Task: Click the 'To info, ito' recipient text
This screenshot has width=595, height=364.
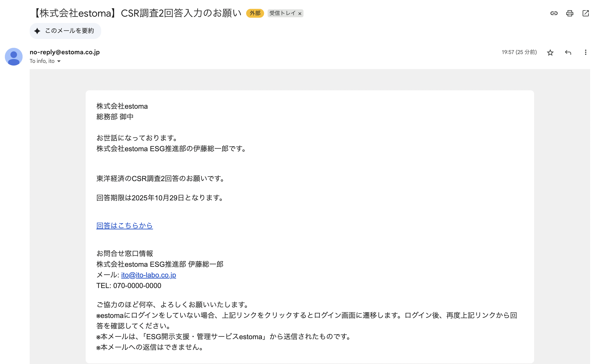Action: [x=42, y=61]
